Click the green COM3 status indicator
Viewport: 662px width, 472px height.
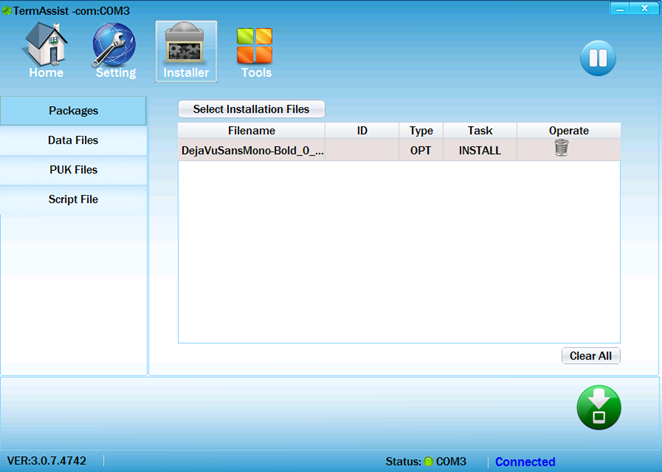coord(428,462)
